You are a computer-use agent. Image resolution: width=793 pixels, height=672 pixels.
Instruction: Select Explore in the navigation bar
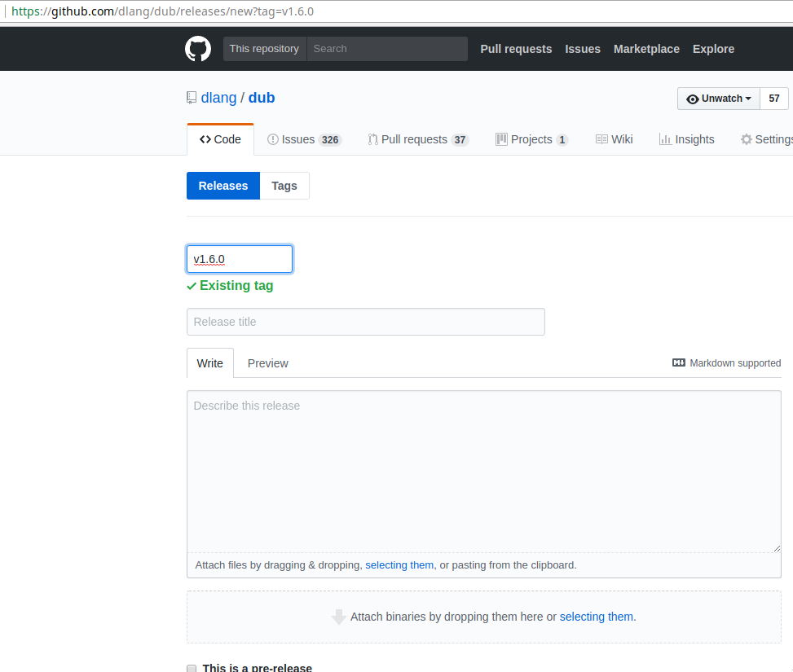click(x=713, y=49)
